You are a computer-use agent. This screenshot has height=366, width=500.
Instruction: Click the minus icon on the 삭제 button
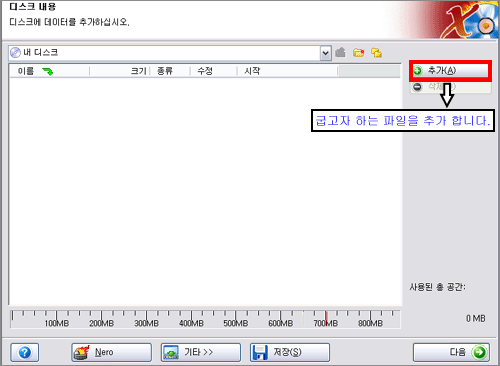click(x=417, y=87)
